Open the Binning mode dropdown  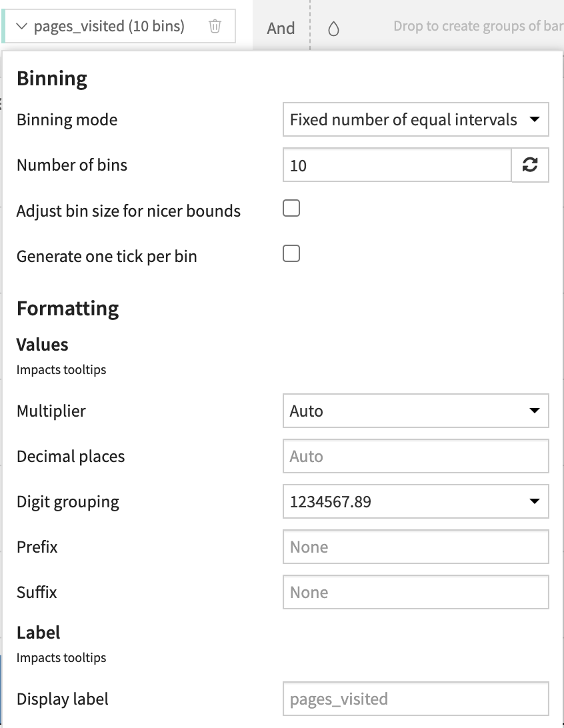tap(416, 119)
